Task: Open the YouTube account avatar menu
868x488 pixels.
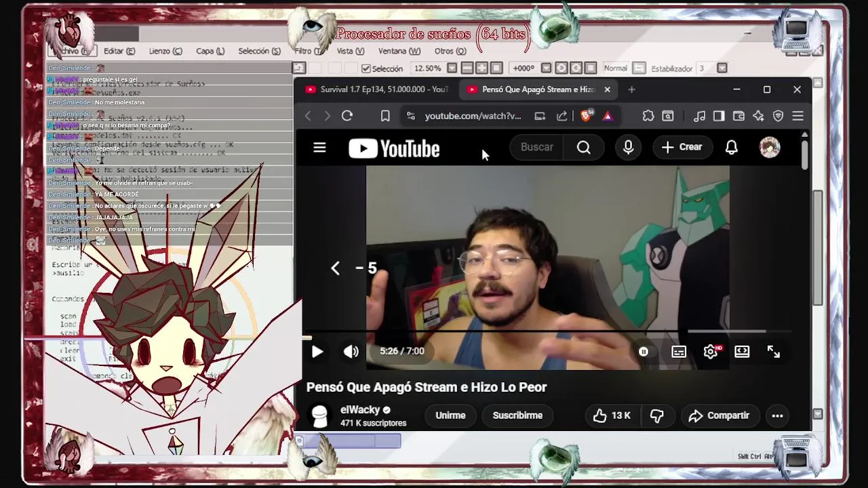Action: coord(770,147)
